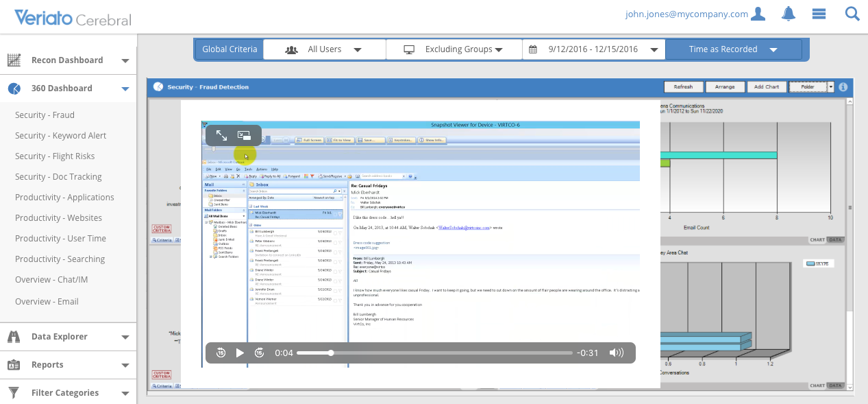Click the All Users people icon
868x404 pixels.
pyautogui.click(x=291, y=49)
